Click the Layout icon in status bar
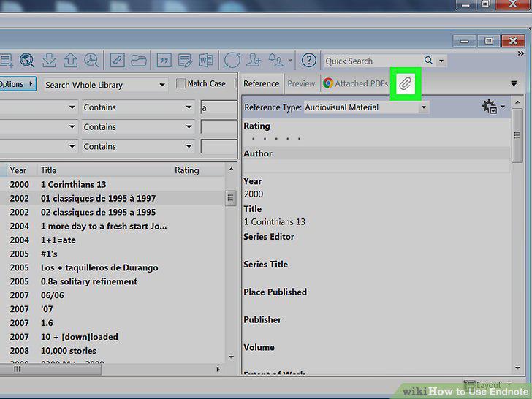The width and height of the screenshot is (532, 399). (470, 385)
